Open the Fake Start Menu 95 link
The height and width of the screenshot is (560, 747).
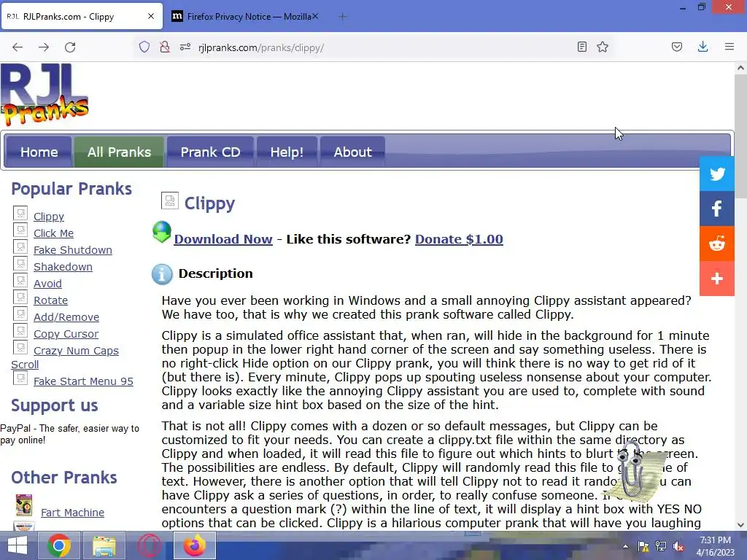click(83, 381)
